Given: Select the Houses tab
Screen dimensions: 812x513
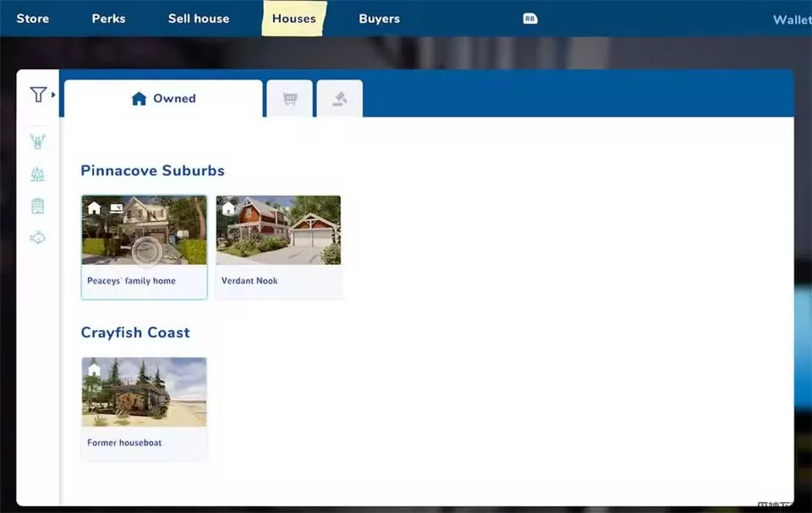Looking at the screenshot, I should 294,19.
